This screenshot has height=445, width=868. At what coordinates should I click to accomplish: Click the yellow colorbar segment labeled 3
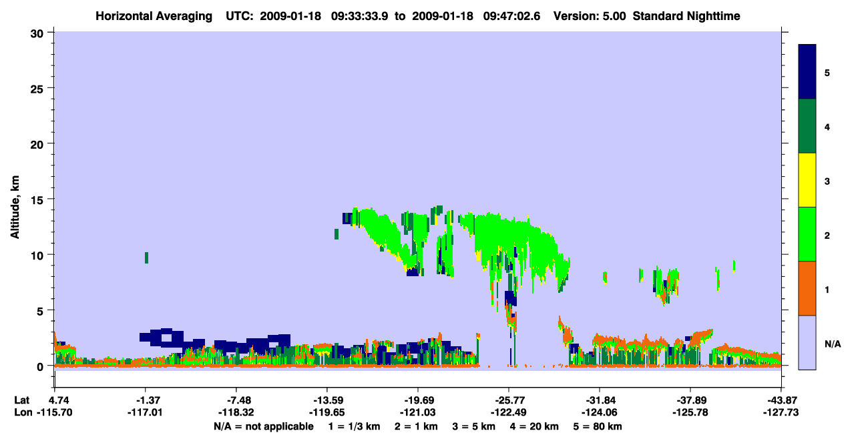pyautogui.click(x=807, y=180)
